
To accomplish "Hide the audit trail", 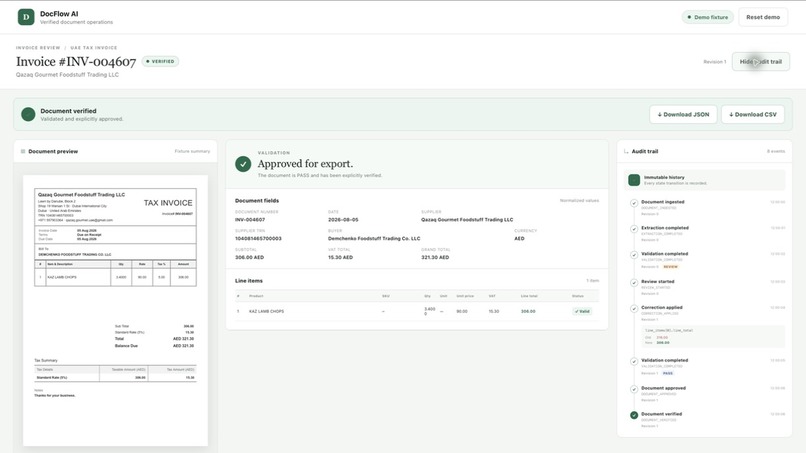I will pos(761,62).
